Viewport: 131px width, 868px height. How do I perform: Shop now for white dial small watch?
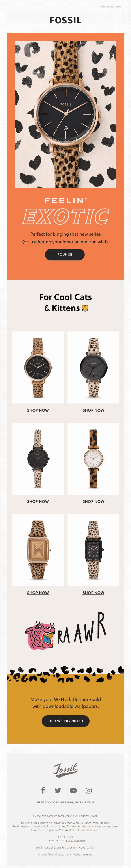click(x=93, y=501)
